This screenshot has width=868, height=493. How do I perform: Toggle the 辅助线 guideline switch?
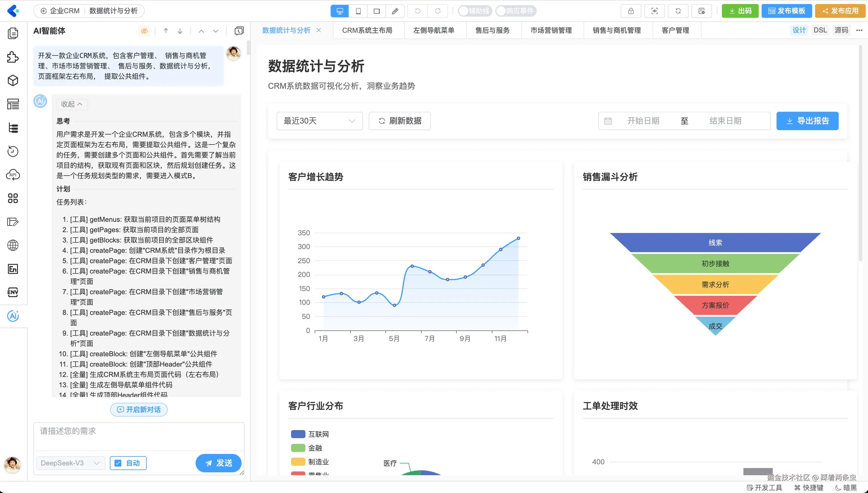tap(474, 11)
